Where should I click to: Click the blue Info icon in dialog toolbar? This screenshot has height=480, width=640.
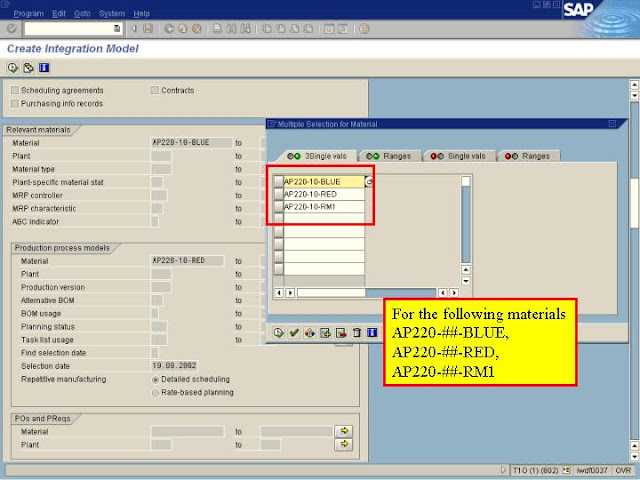point(372,333)
